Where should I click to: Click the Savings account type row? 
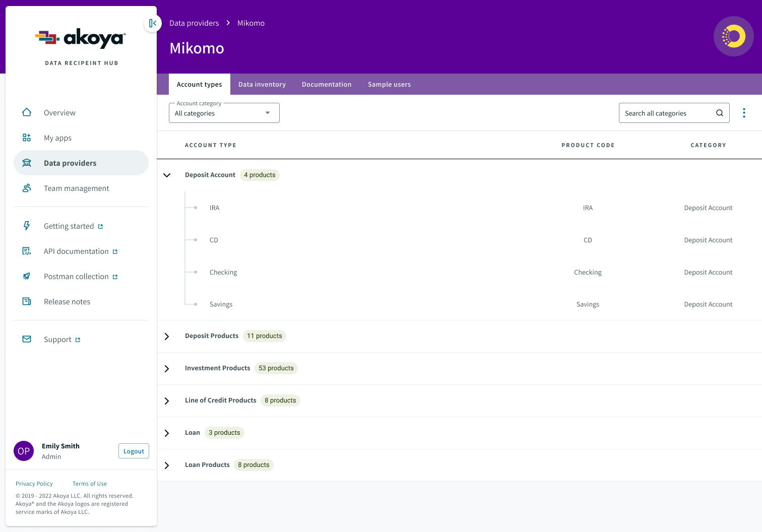coord(460,304)
